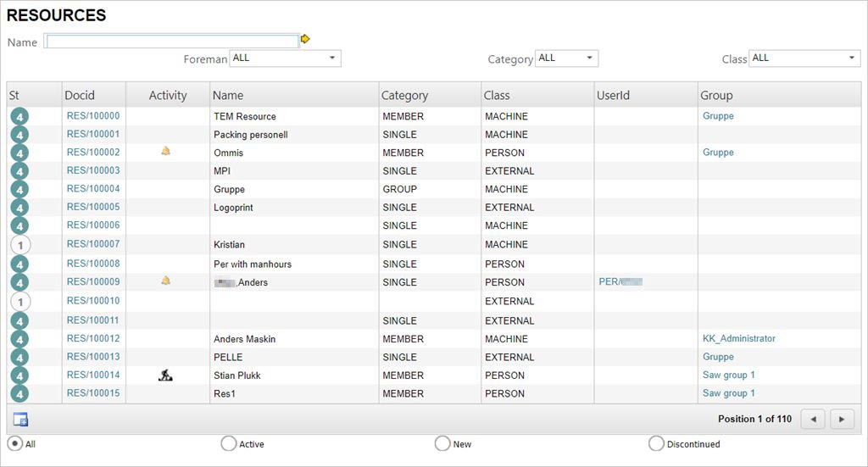868x467 pixels.
Task: Open resource link RES/100004
Action: click(93, 189)
